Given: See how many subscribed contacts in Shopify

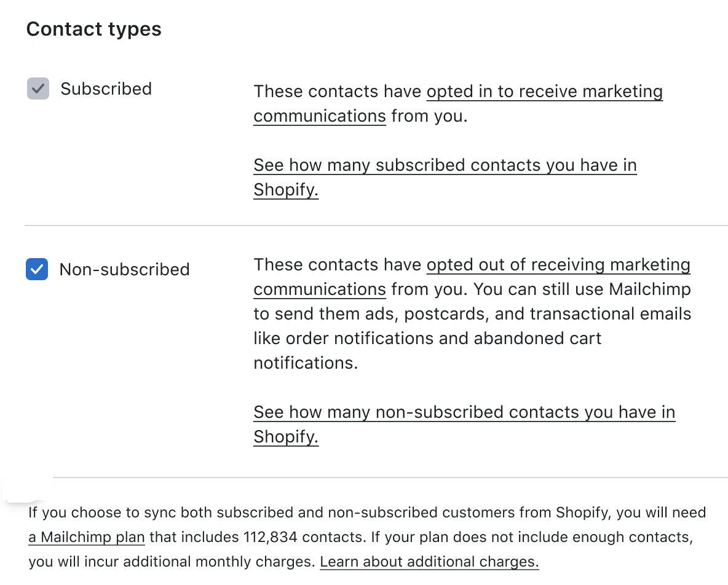Looking at the screenshot, I should click(445, 165).
